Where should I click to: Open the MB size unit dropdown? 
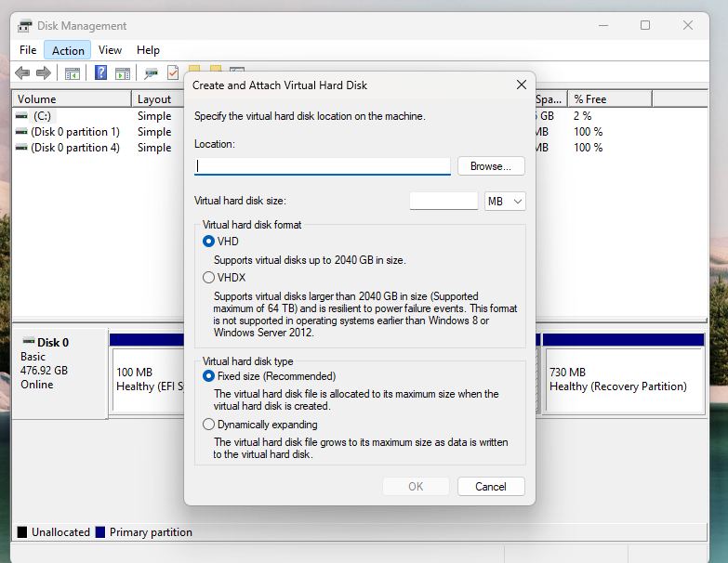505,202
